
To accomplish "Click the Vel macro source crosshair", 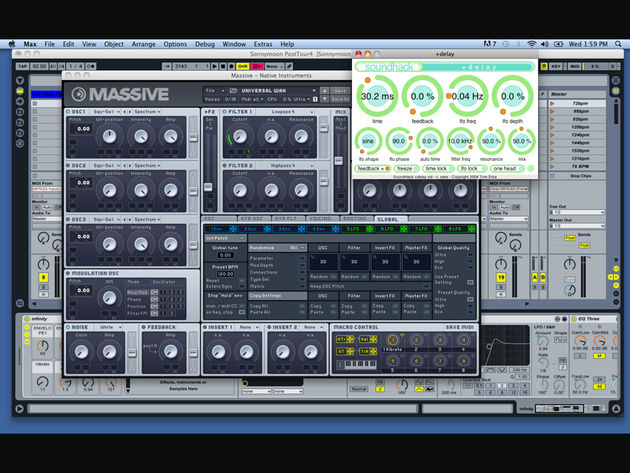I will [373, 339].
